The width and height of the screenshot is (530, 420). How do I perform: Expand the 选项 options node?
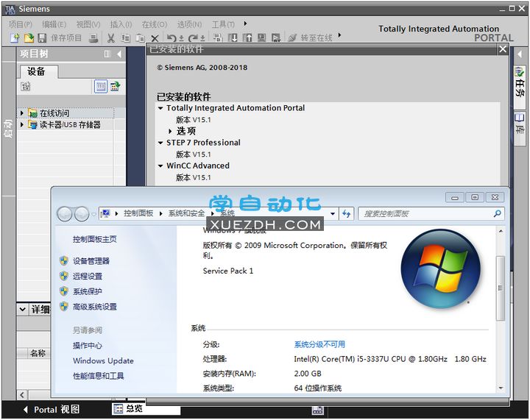point(170,131)
